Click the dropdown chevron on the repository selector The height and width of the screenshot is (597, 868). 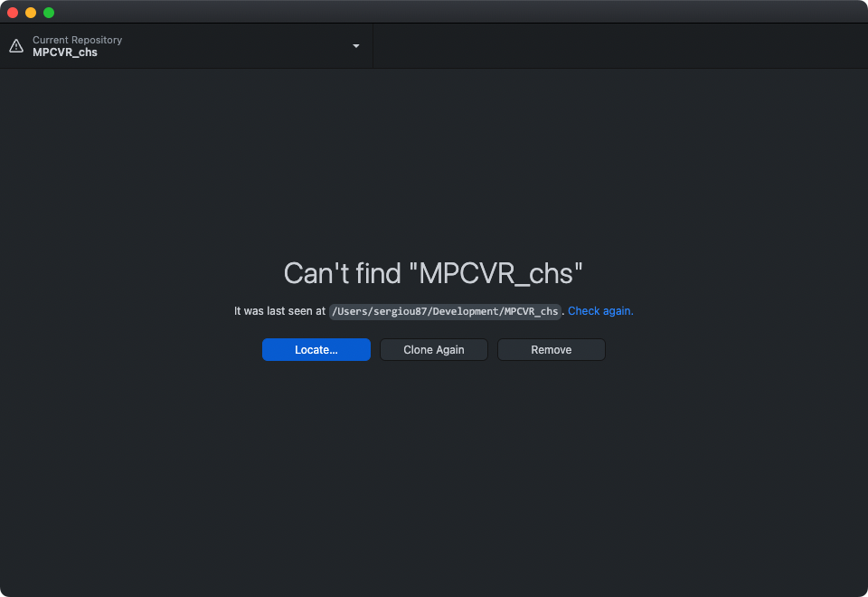pyautogui.click(x=354, y=45)
